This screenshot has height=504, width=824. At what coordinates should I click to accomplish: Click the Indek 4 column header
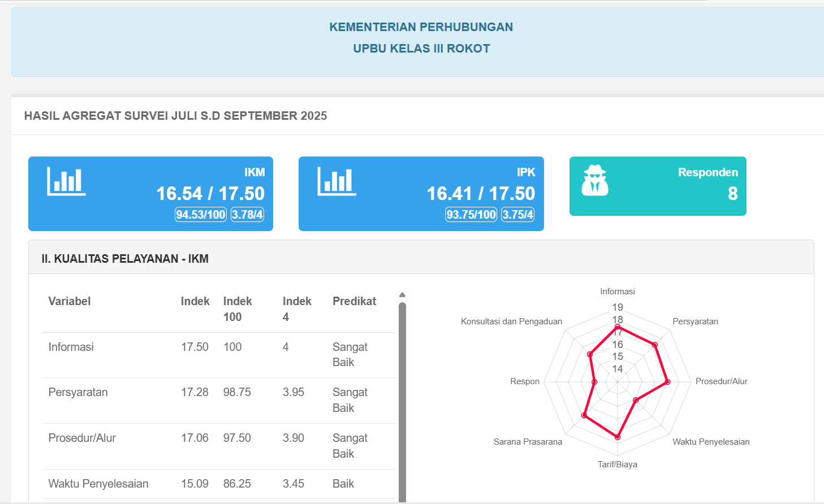click(x=297, y=309)
